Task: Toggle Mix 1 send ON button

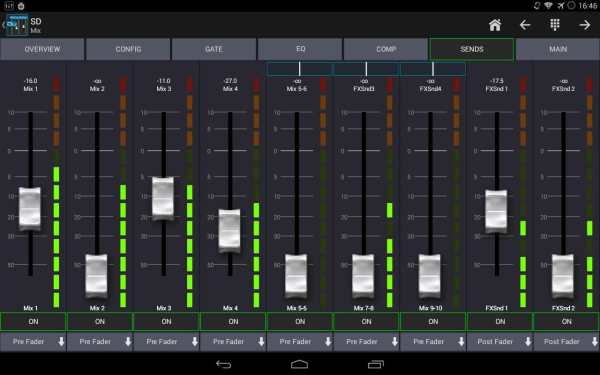Action: 33,322
